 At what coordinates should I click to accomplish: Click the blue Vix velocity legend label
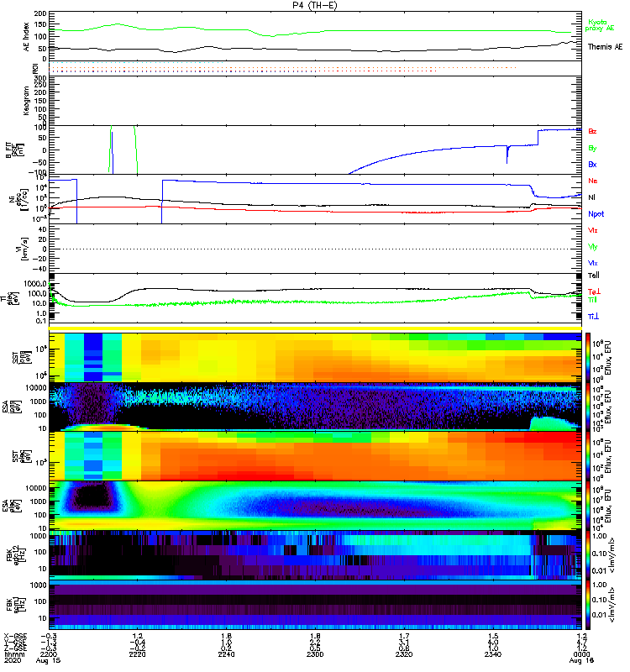593,262
